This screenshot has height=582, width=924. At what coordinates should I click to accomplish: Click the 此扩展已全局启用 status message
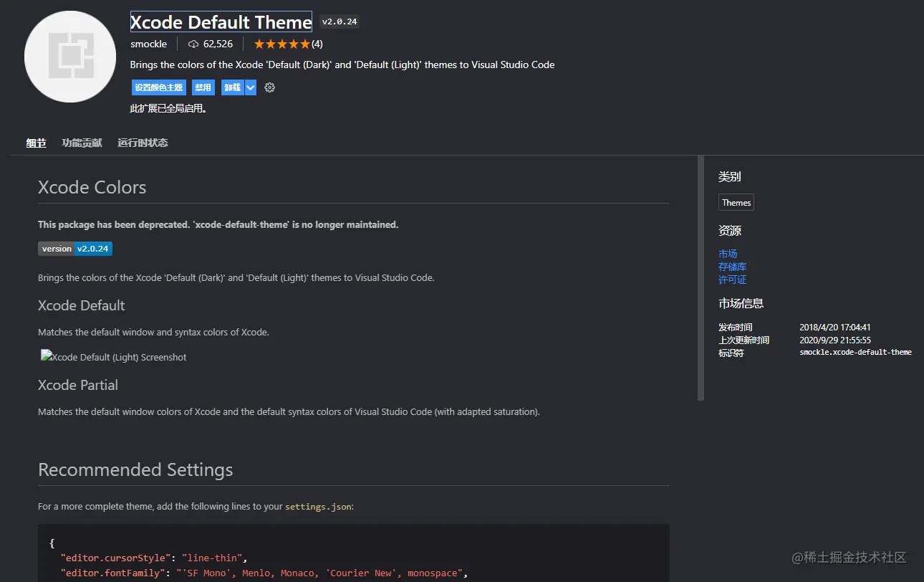pyautogui.click(x=168, y=109)
